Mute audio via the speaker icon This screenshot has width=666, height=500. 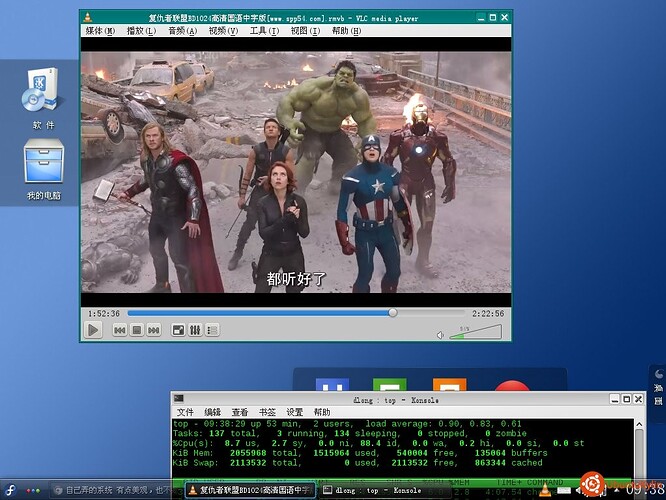[440, 335]
